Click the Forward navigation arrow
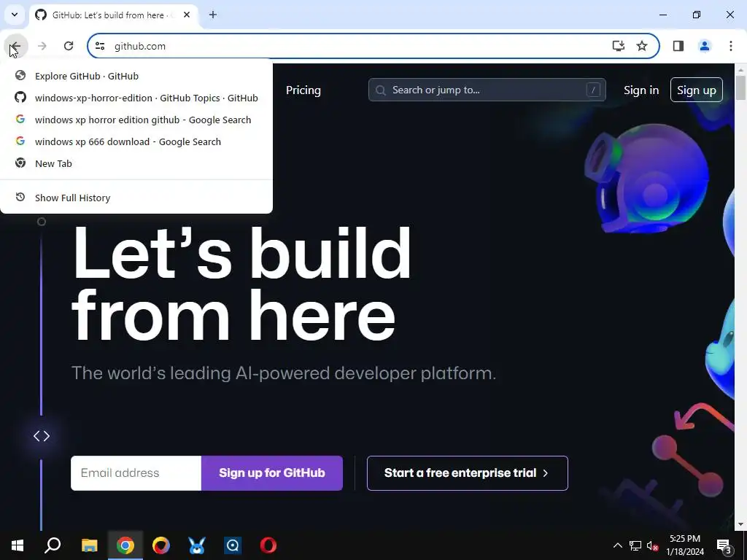Image resolution: width=747 pixels, height=560 pixels. pos(42,46)
